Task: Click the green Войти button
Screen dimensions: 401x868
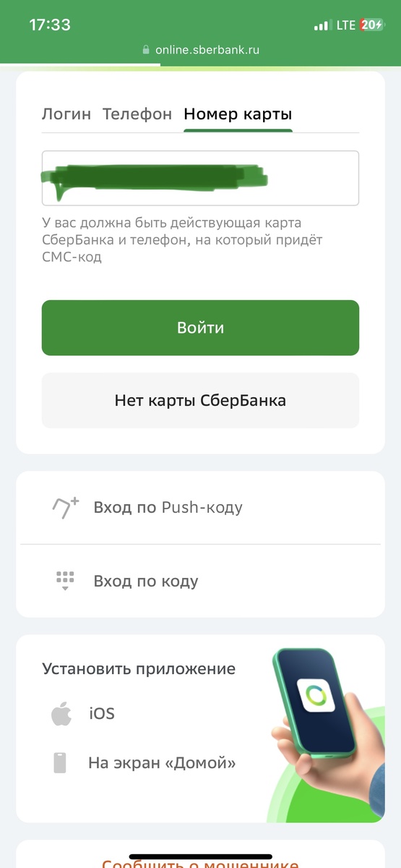Action: click(x=200, y=328)
